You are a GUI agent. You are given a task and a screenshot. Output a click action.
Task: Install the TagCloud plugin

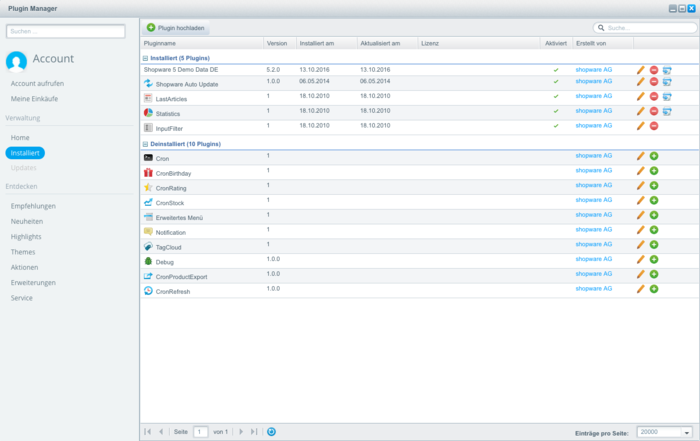(654, 244)
